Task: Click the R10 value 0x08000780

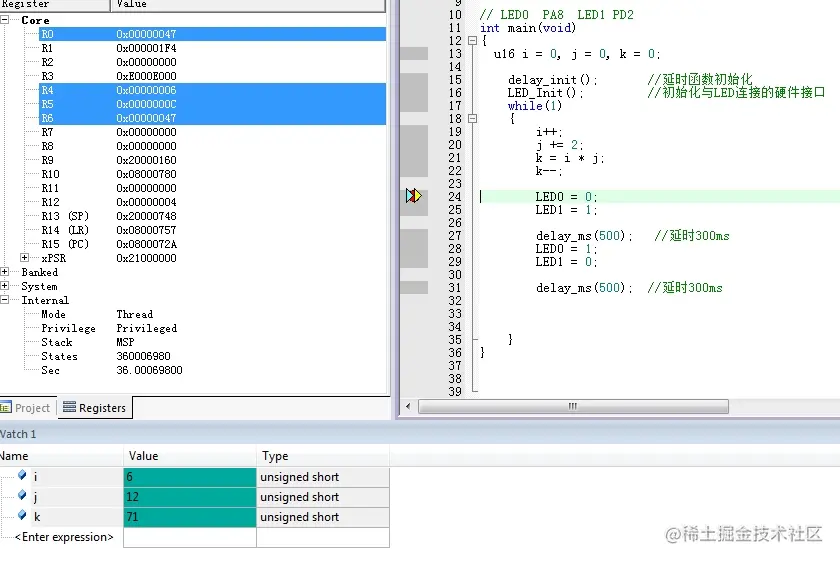Action: pos(146,174)
